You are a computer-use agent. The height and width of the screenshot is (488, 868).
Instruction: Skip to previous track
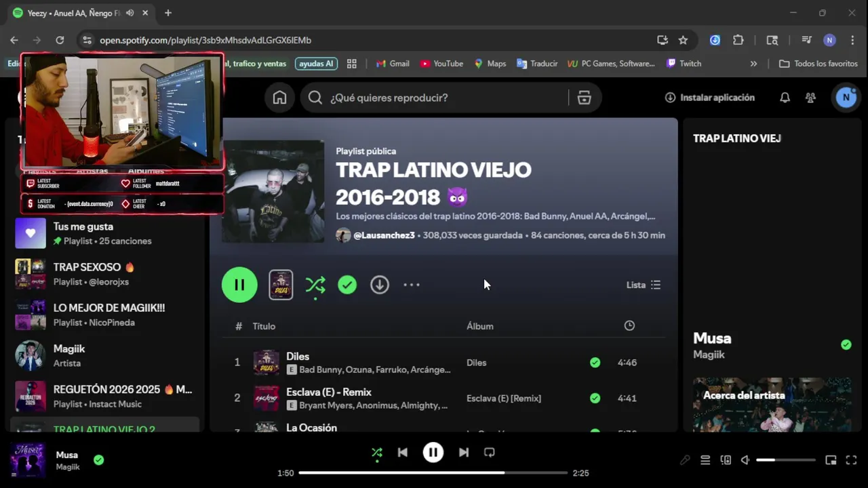(403, 452)
